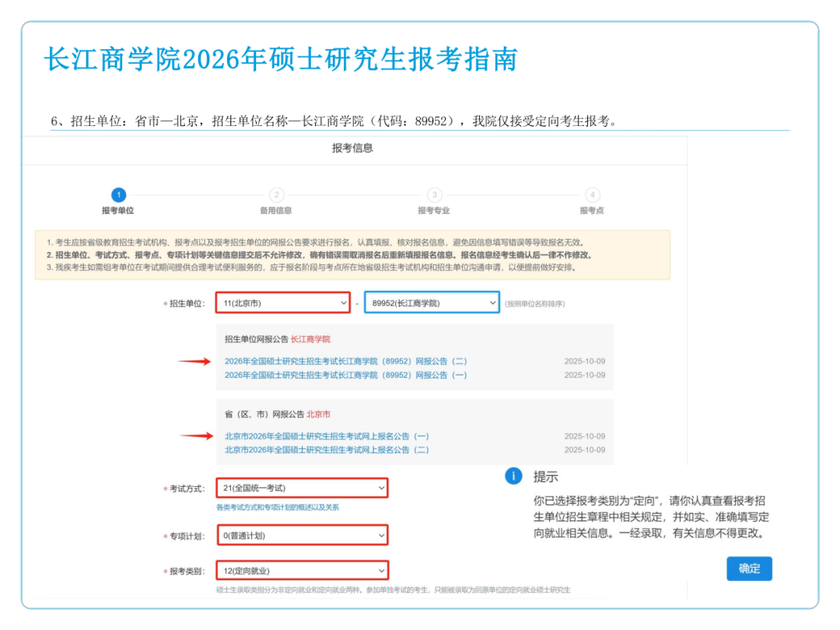
Task: Click the blue info icon beside 提示
Action: point(513,476)
